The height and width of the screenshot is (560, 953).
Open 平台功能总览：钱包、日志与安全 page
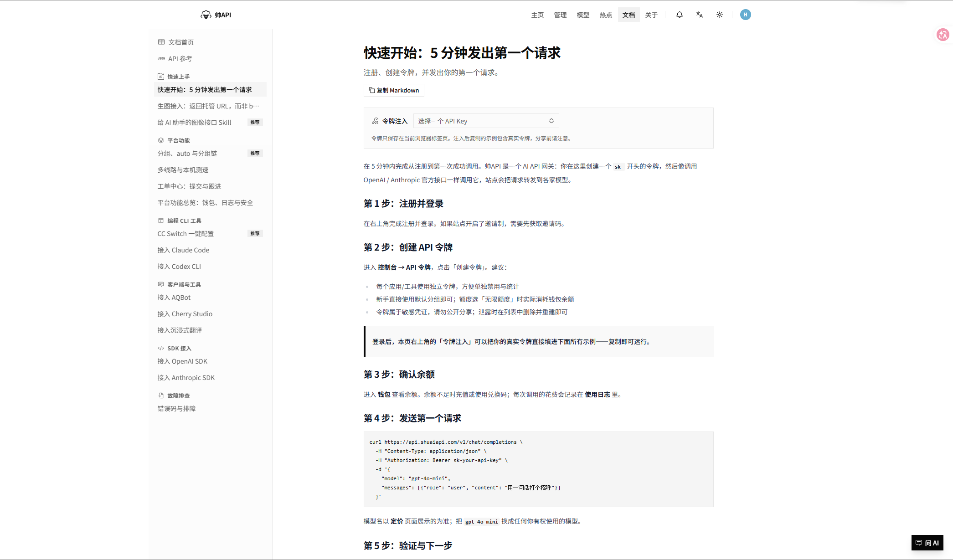point(210,202)
